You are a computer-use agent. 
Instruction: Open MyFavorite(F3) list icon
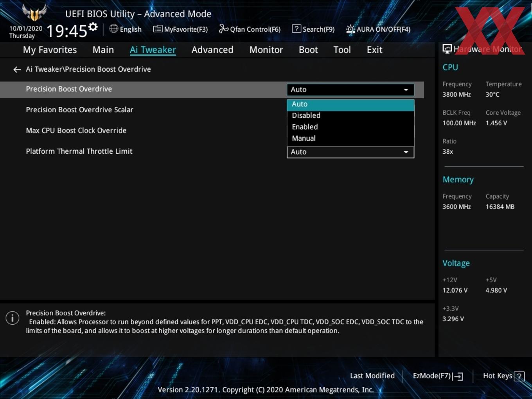click(158, 29)
